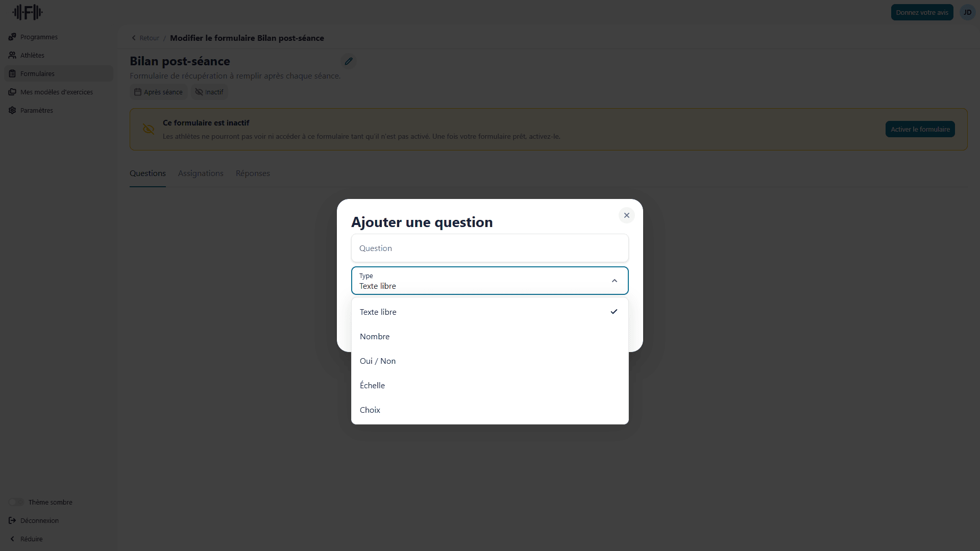Collapse the Type dropdown chevron
The width and height of the screenshot is (980, 551).
pyautogui.click(x=614, y=280)
